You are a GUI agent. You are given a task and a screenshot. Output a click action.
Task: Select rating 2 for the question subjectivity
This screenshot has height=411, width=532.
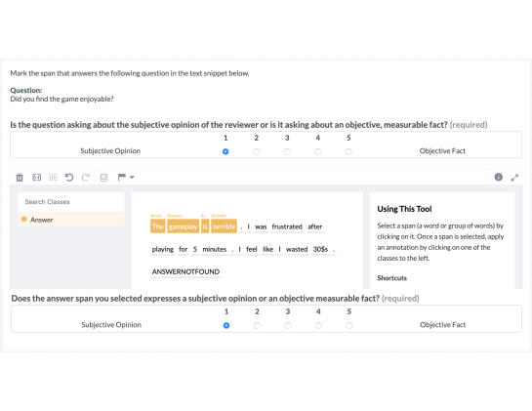pyautogui.click(x=256, y=151)
